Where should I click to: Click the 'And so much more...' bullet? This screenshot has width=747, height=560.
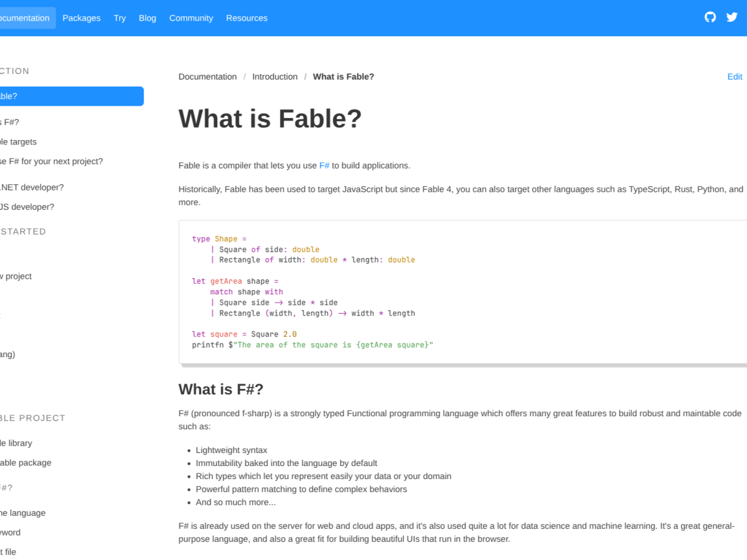pos(236,502)
